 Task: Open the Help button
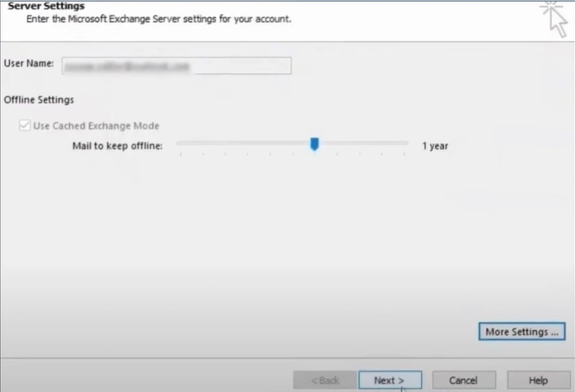[539, 380]
